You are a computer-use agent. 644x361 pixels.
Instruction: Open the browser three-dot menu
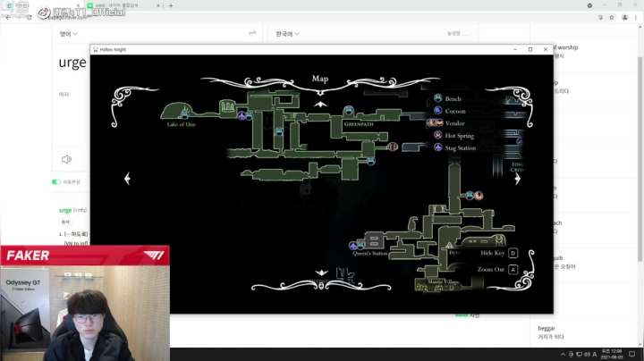click(636, 17)
